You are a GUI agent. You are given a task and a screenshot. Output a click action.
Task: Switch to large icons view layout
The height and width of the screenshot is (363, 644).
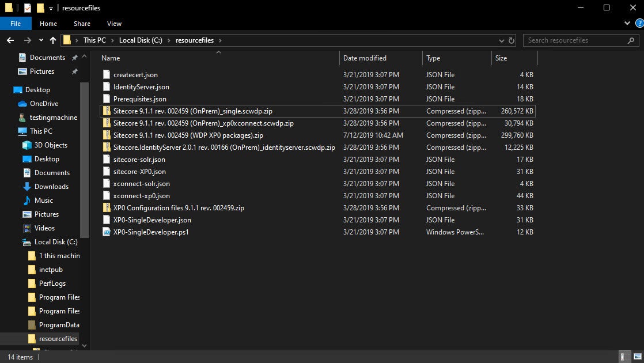click(638, 357)
